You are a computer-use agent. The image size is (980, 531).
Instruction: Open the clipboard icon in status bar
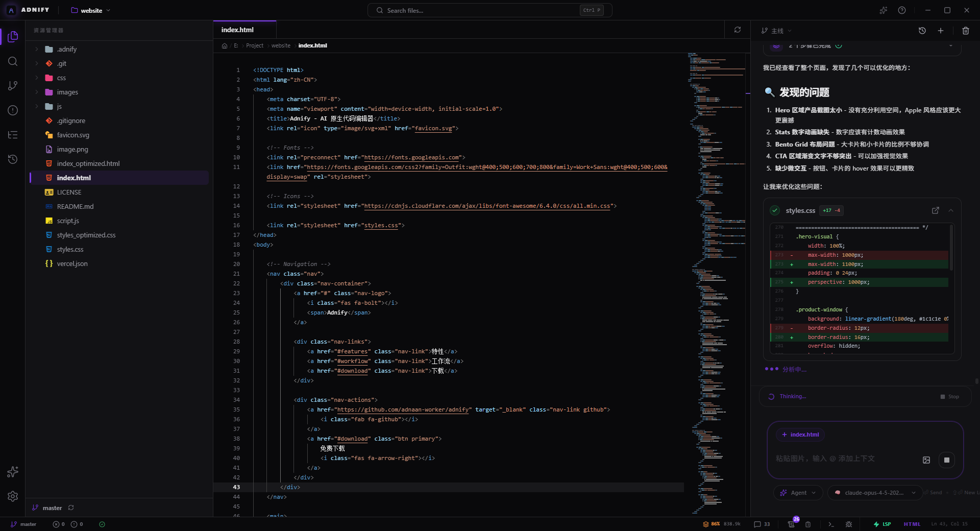[x=808, y=524]
